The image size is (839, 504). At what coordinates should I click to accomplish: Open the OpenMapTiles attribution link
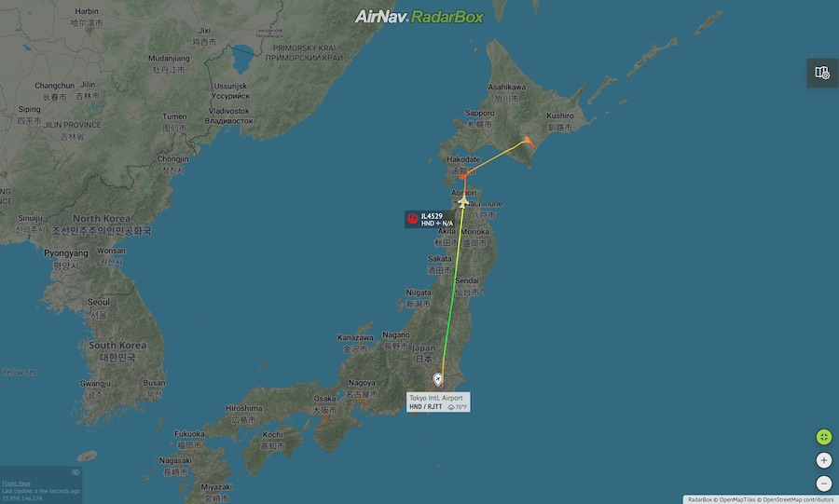736,499
